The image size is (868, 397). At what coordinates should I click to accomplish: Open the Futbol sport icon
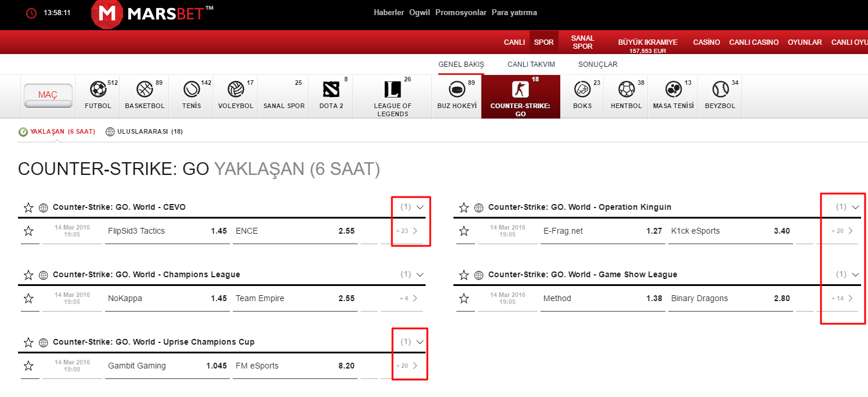coord(98,90)
